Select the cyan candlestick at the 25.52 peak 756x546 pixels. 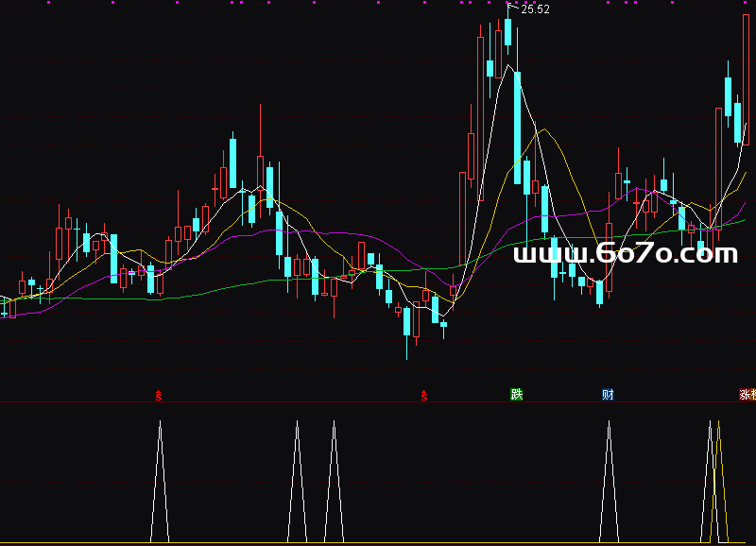(507, 28)
